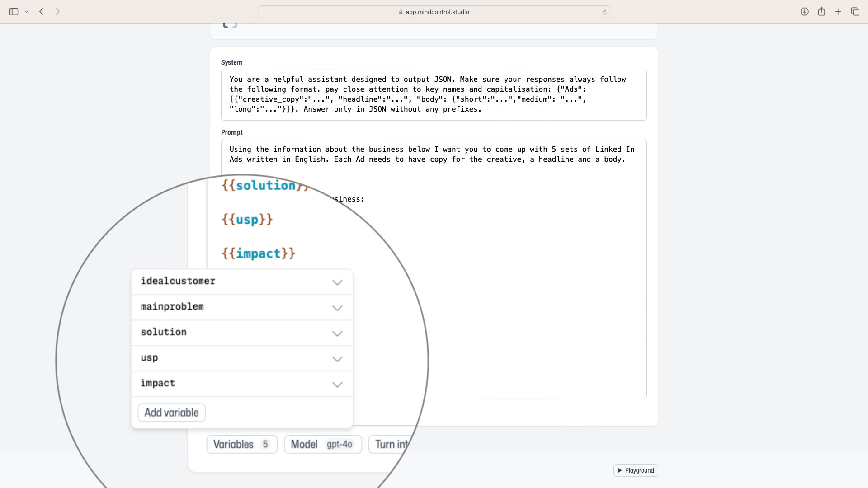This screenshot has width=868, height=488.
Task: Expand the mainproblem variable dropdown
Action: [x=337, y=307]
